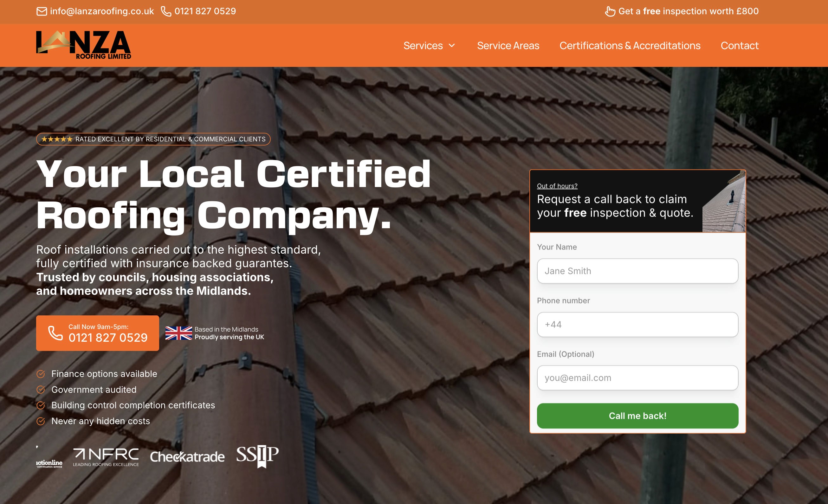The image size is (828, 504).
Task: Click the Lanza Roofing logo
Action: [83, 45]
